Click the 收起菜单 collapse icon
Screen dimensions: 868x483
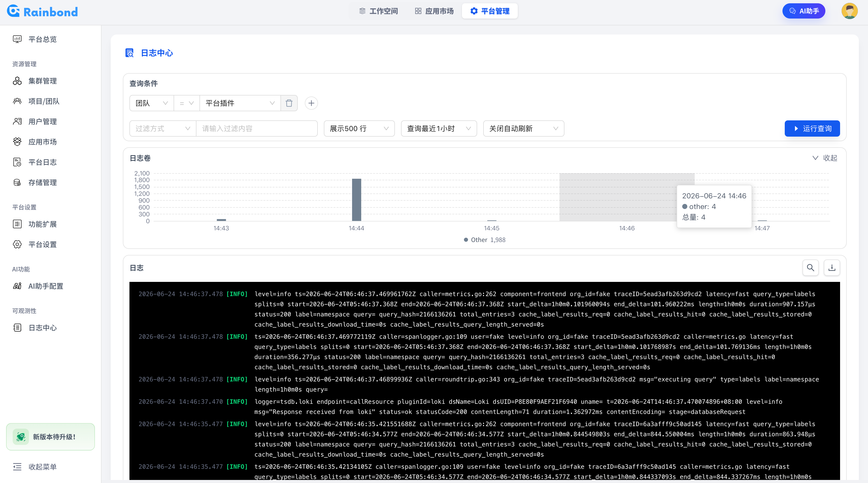point(17,467)
